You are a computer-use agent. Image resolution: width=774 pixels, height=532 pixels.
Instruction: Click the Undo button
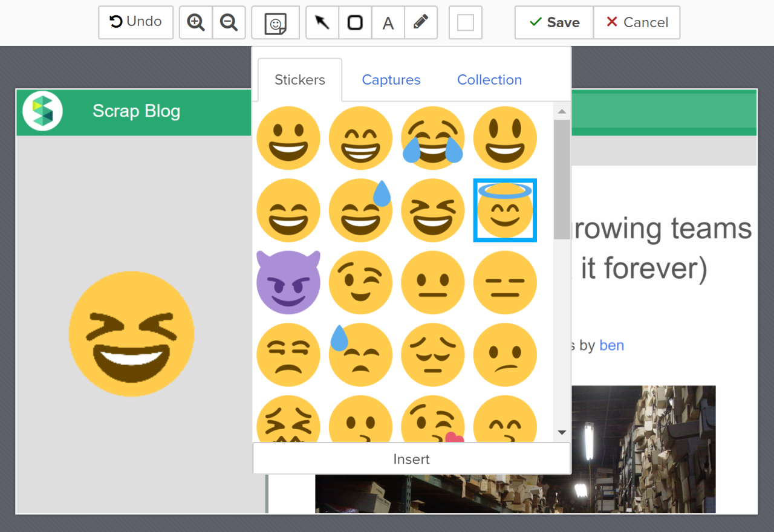tap(135, 22)
